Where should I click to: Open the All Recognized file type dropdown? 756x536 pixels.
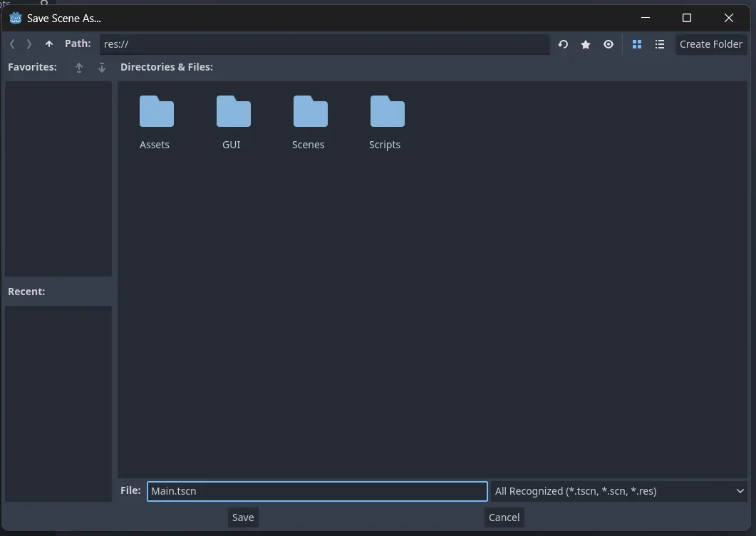pyautogui.click(x=619, y=491)
